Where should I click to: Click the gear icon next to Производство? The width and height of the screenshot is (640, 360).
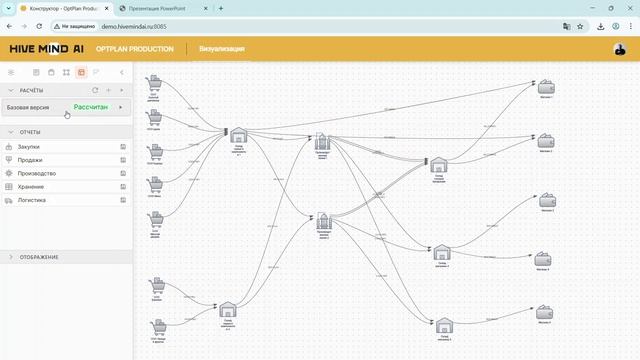(9, 173)
